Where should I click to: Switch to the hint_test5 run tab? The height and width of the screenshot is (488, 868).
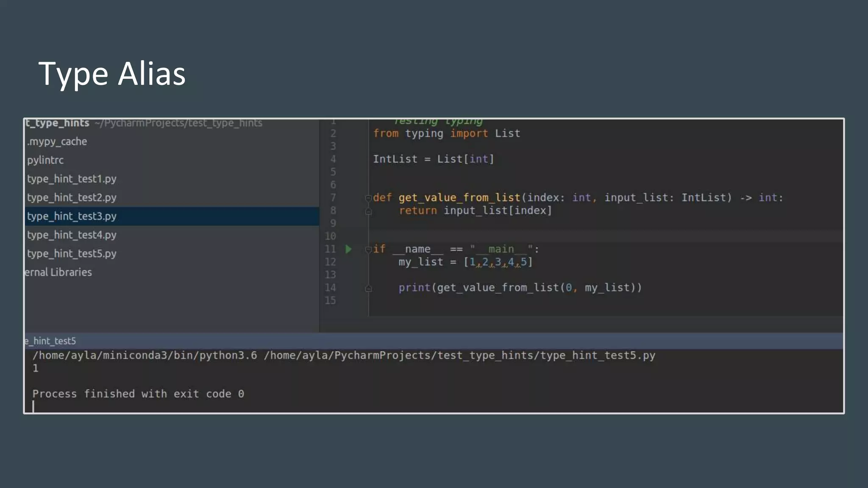pos(50,341)
